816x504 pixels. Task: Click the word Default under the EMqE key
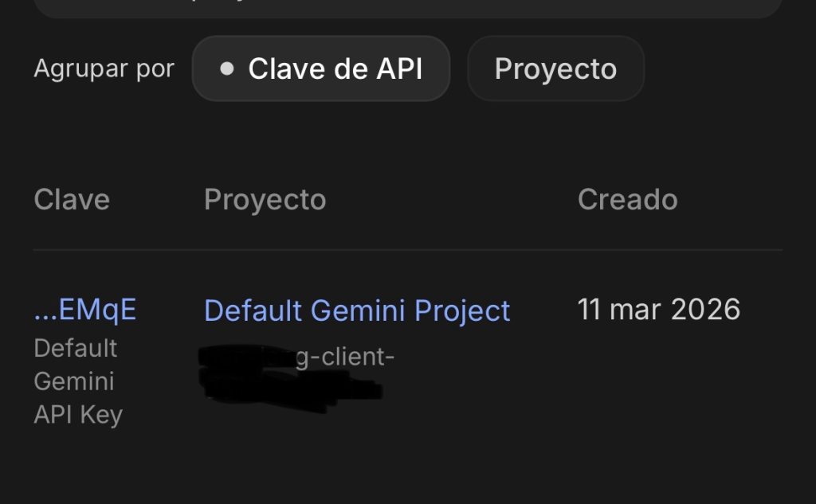click(x=76, y=348)
